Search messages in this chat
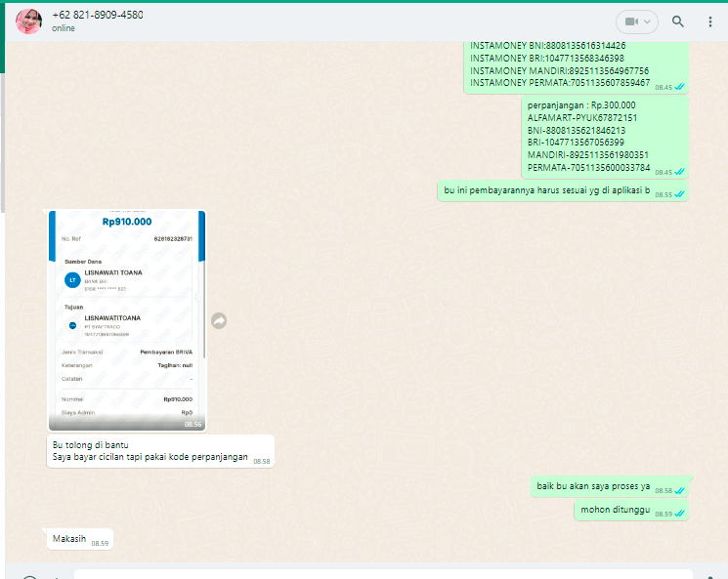Image resolution: width=728 pixels, height=579 pixels. [678, 21]
